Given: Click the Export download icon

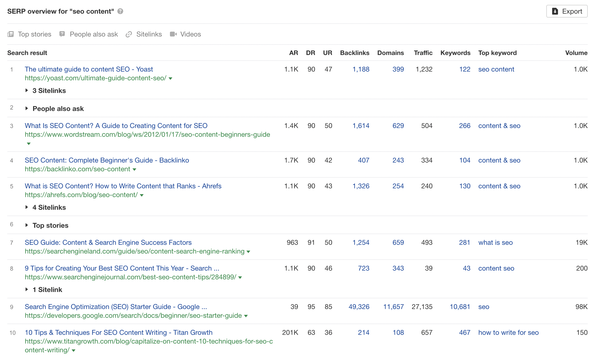Looking at the screenshot, I should click(555, 11).
